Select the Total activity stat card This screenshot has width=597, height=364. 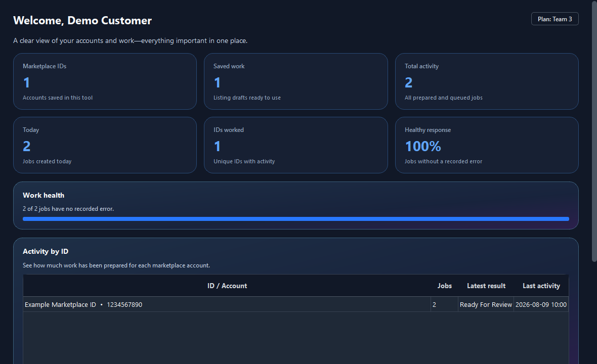click(x=487, y=81)
